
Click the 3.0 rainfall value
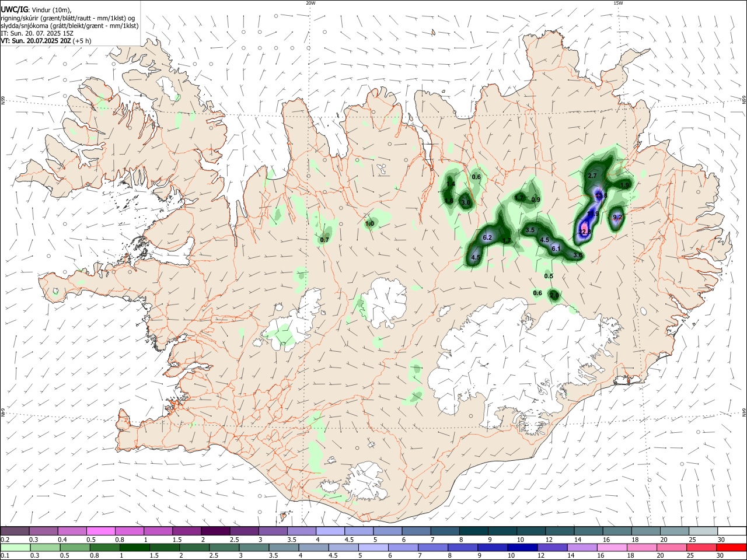coord(466,202)
